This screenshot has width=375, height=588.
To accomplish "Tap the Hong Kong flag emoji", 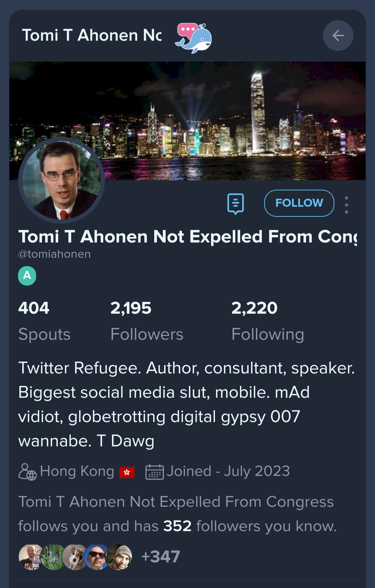I will click(x=127, y=472).
